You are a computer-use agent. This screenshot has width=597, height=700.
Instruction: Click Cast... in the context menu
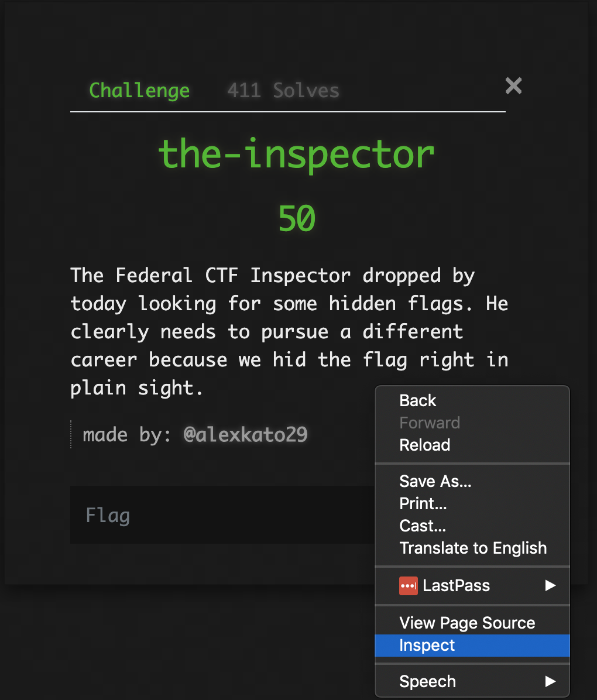tap(423, 526)
